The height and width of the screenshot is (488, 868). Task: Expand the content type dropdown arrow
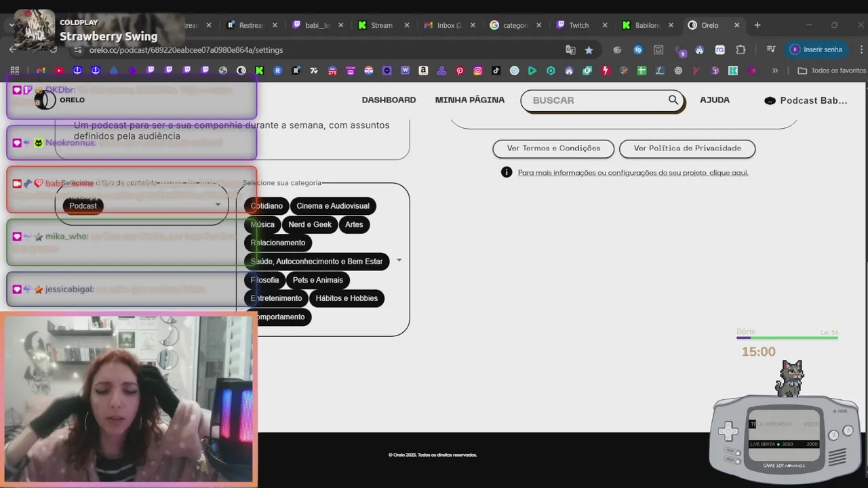pyautogui.click(x=218, y=205)
